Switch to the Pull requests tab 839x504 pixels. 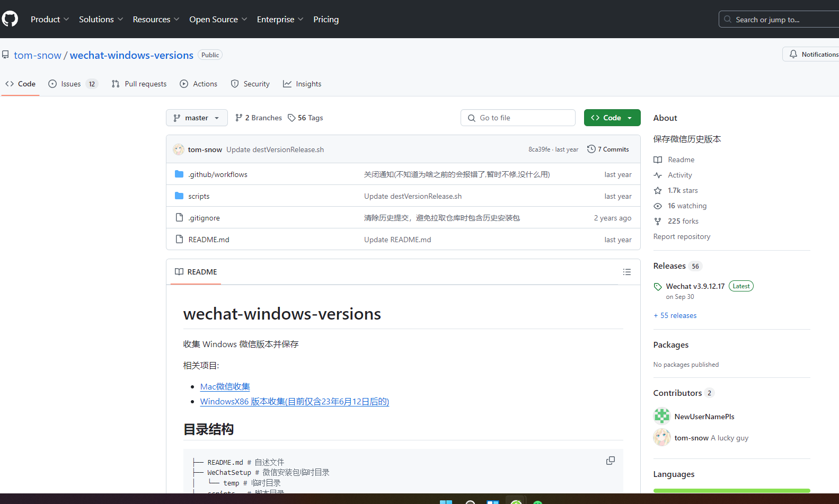[x=139, y=84]
